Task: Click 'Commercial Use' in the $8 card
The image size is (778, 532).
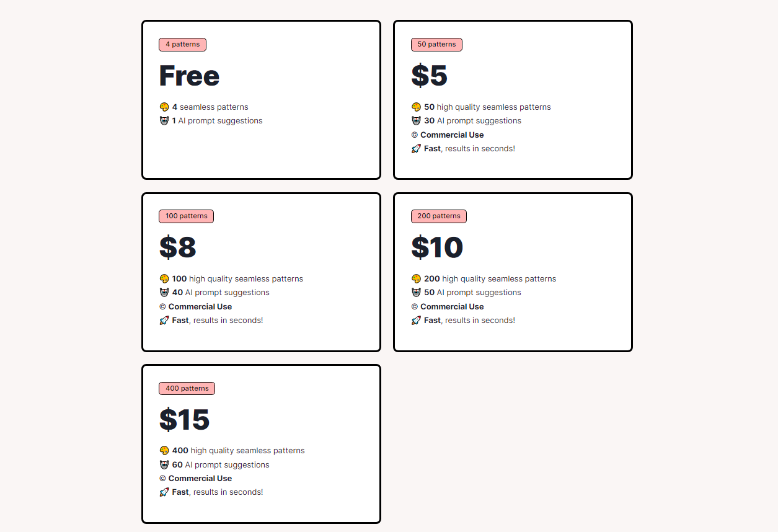Action: coord(200,307)
